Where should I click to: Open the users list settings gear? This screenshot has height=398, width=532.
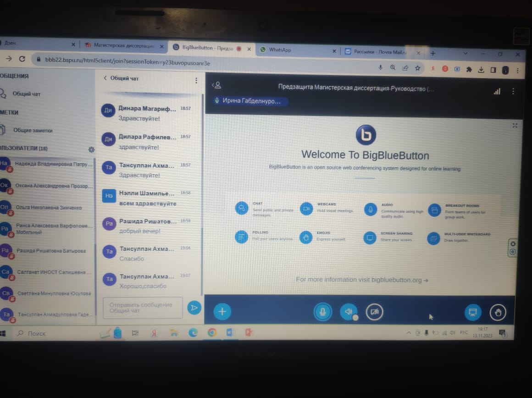[91, 149]
